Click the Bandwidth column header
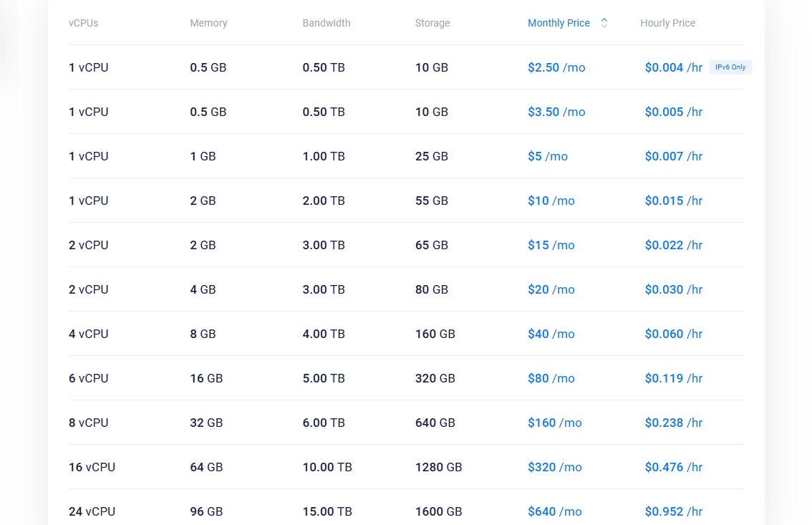 pos(327,23)
